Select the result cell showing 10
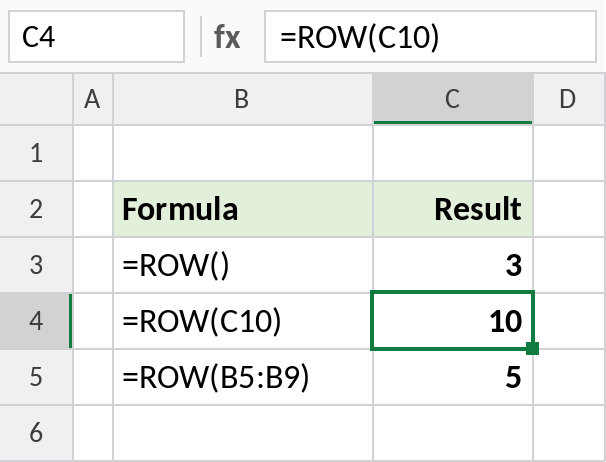Viewport: 606px width, 462px height. pyautogui.click(x=453, y=321)
